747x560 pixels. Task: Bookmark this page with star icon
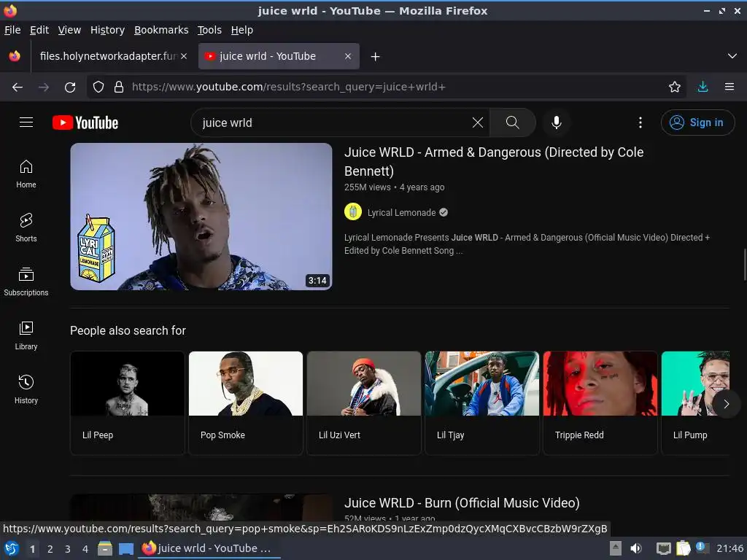pos(674,87)
